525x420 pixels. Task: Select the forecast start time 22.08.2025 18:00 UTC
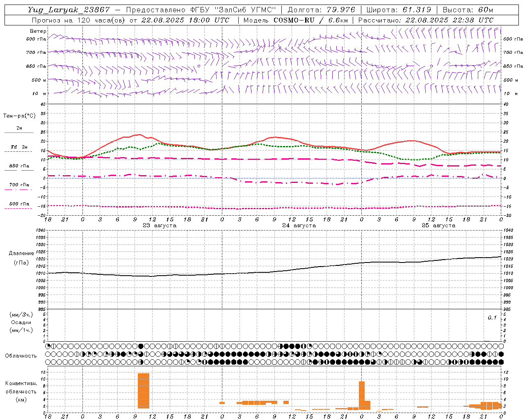[185, 20]
